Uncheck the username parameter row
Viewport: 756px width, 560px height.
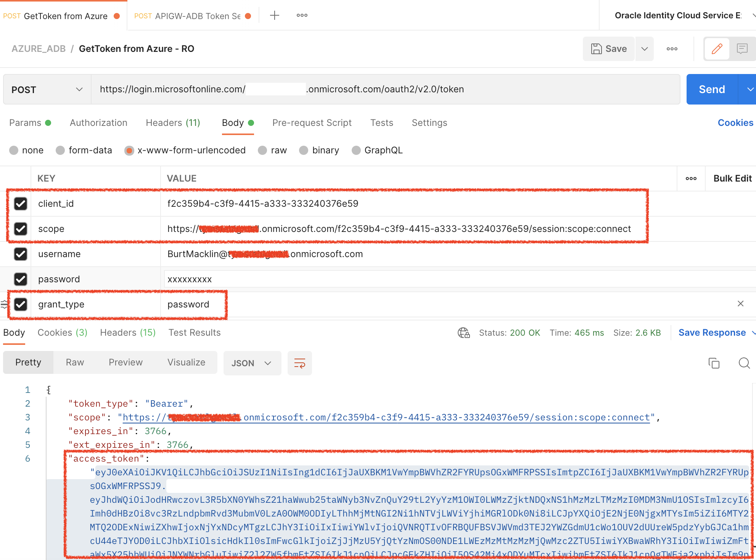20,254
